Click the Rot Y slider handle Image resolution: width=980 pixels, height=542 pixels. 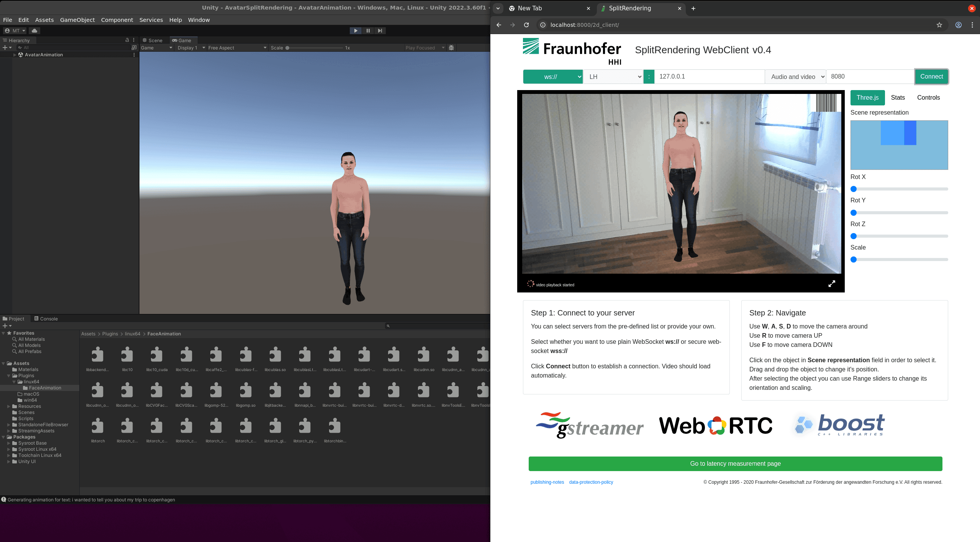click(x=854, y=213)
